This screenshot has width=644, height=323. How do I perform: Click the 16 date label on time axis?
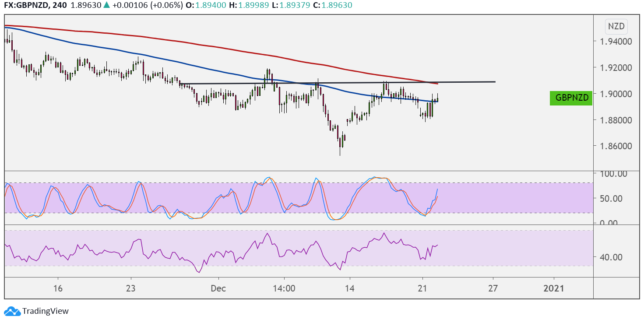point(58,289)
